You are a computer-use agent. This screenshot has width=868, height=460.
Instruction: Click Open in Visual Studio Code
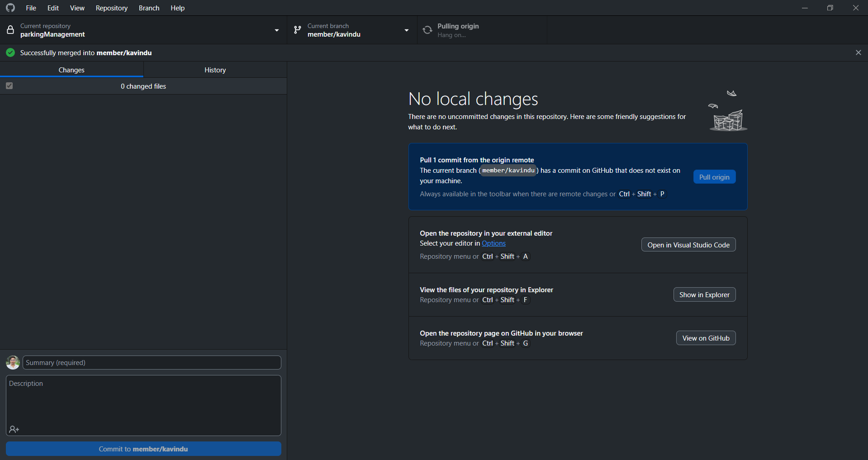[688, 245]
